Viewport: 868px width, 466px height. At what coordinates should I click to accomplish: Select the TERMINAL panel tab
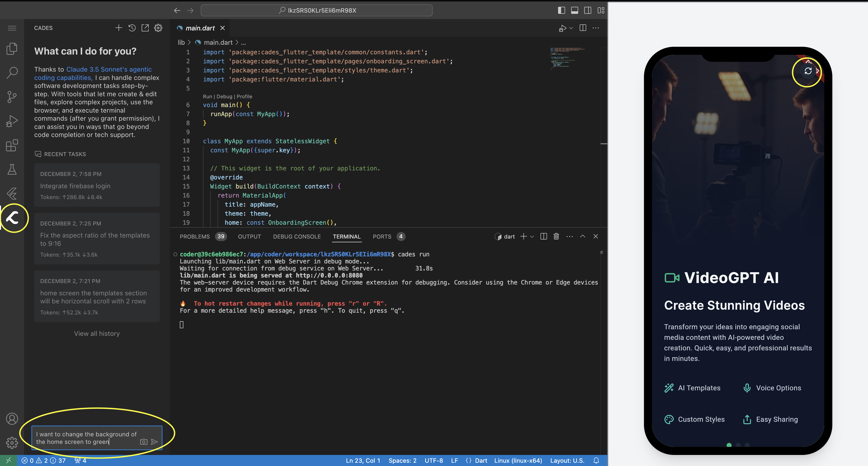tap(346, 236)
